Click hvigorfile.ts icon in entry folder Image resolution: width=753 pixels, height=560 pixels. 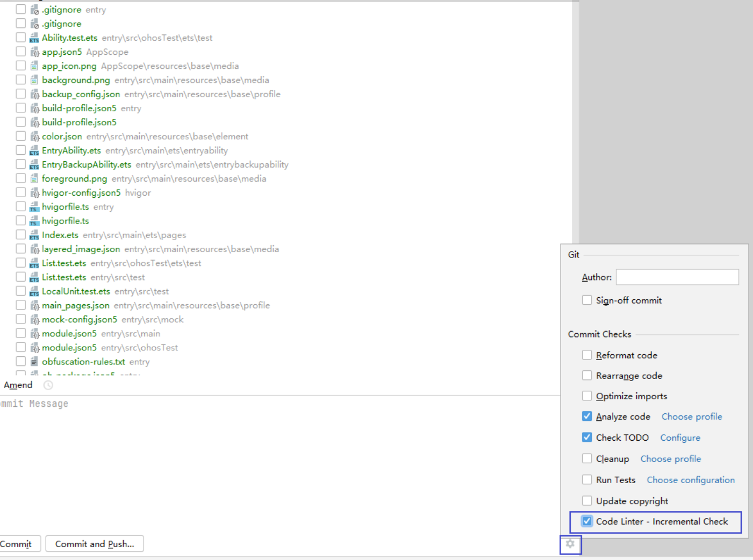pos(34,207)
